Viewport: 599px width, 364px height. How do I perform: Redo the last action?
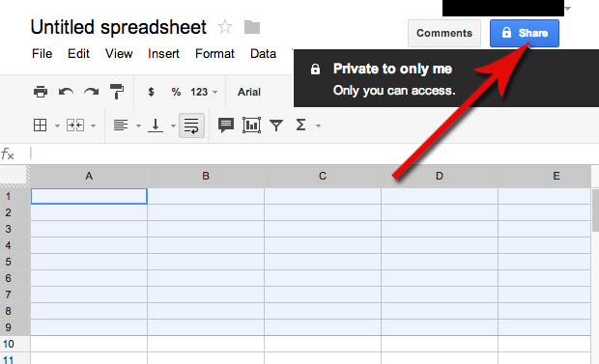point(92,92)
